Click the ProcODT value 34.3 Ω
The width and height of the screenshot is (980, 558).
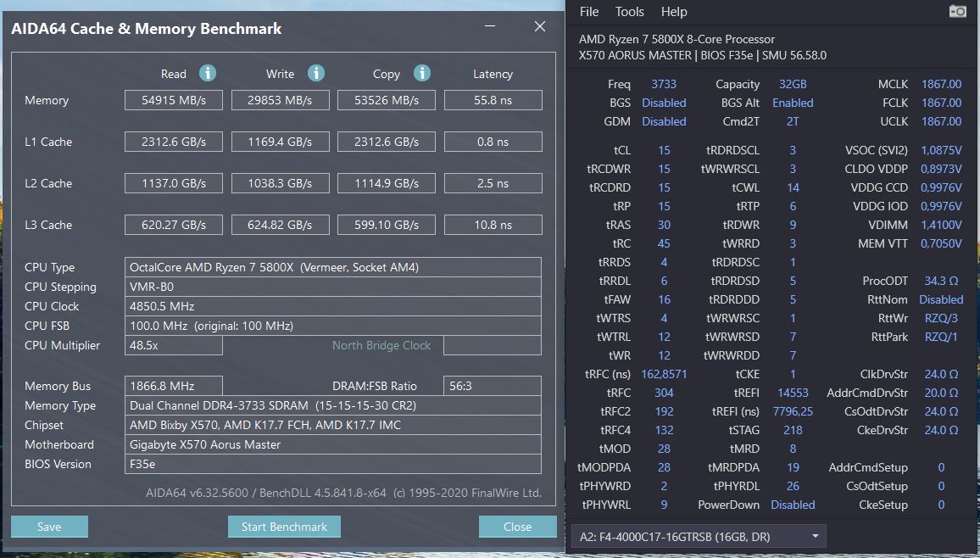click(941, 281)
